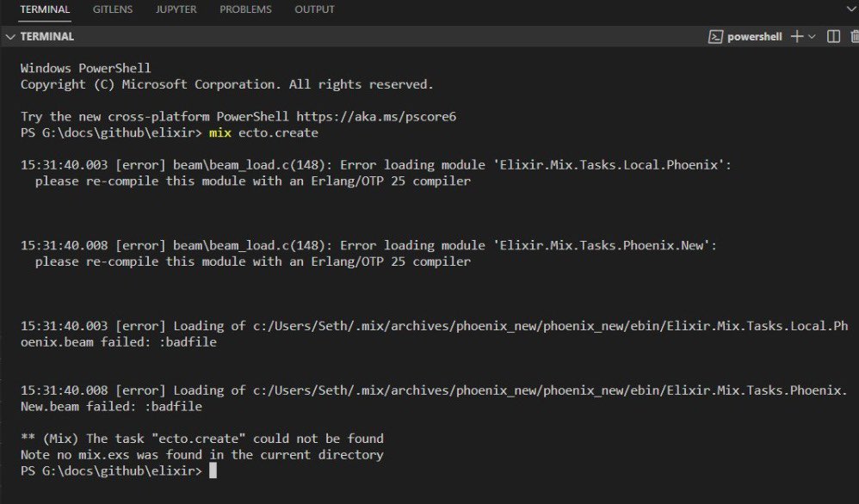Click 'Elixir.Mix.Tasks.Phoenix.New' module name in error
859x504 pixels.
(601, 245)
